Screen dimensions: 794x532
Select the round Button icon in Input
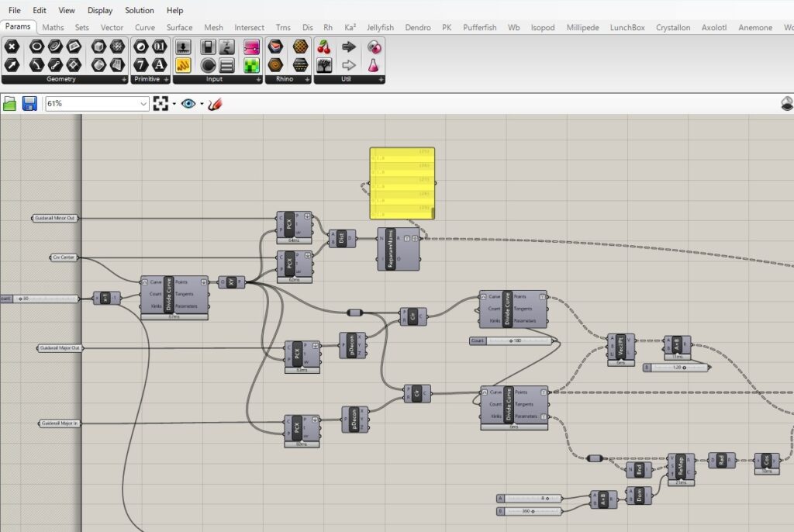(208, 65)
